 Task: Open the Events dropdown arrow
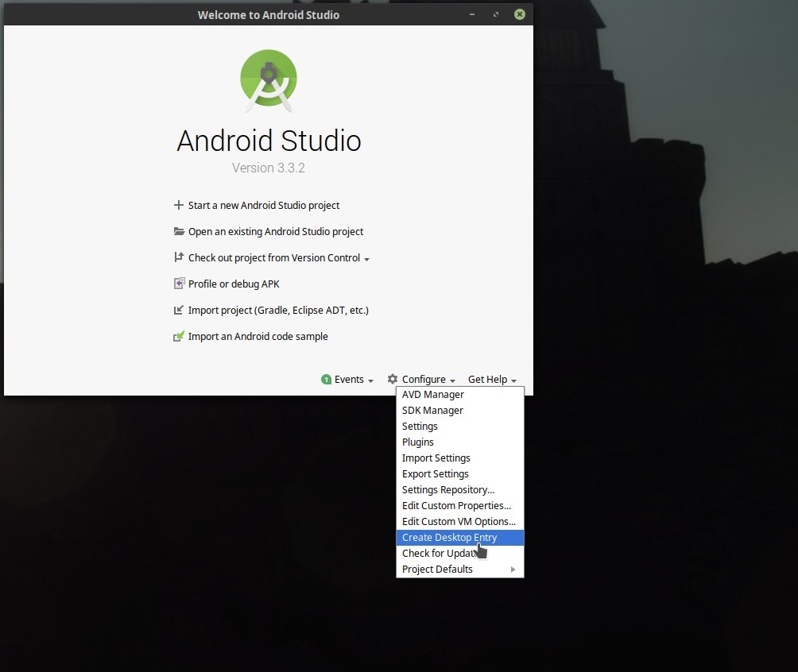click(x=370, y=380)
